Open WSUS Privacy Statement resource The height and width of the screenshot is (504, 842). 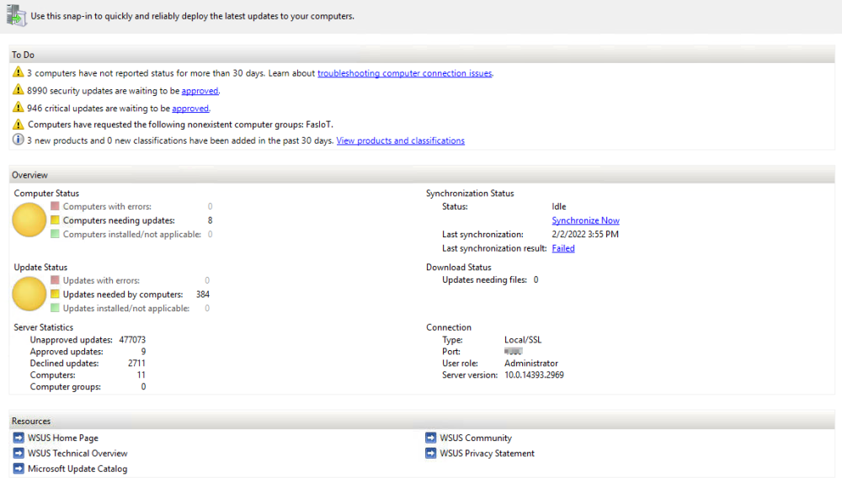487,454
